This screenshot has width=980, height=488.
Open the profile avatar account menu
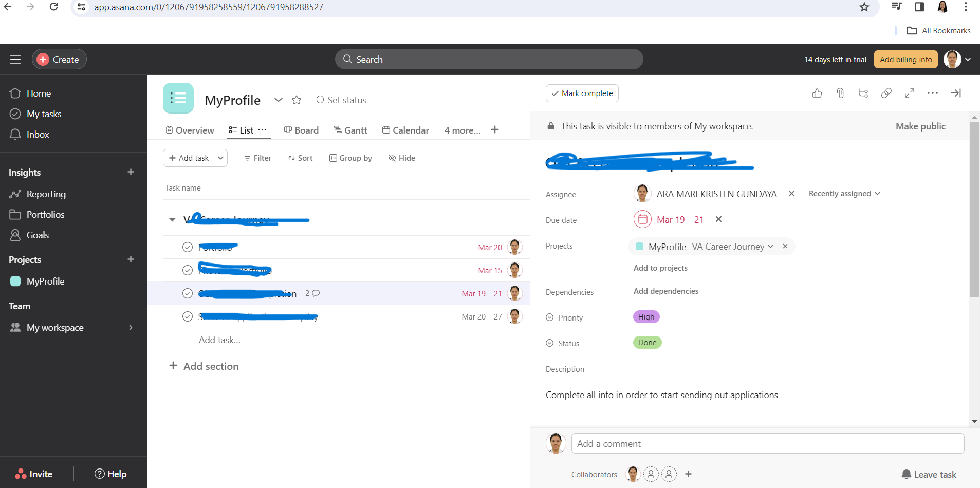click(x=957, y=60)
